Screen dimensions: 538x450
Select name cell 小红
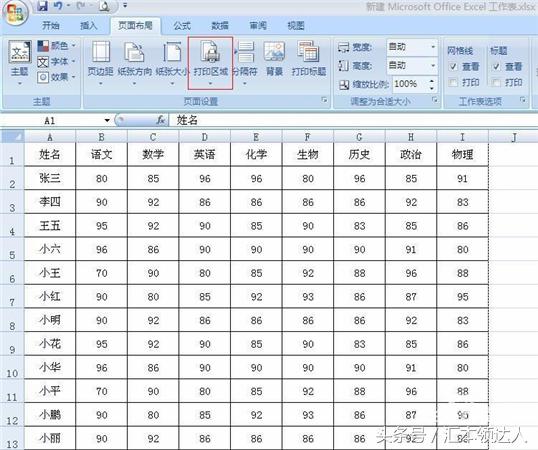click(50, 296)
